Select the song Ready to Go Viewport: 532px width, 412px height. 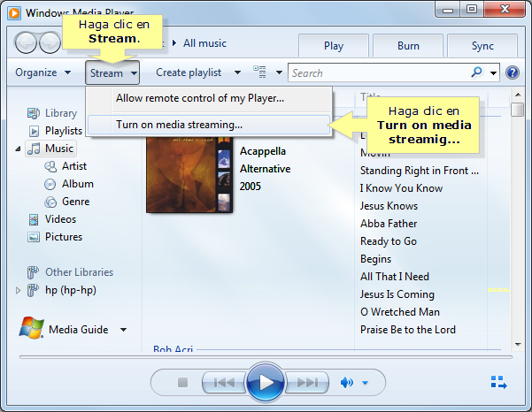click(389, 241)
